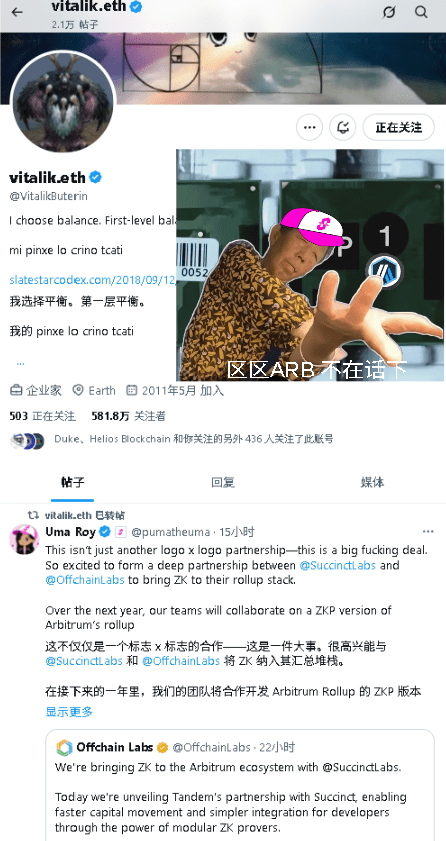View mutual followers avatars next to Duke
The height and width of the screenshot is (841, 446).
pos(27,440)
